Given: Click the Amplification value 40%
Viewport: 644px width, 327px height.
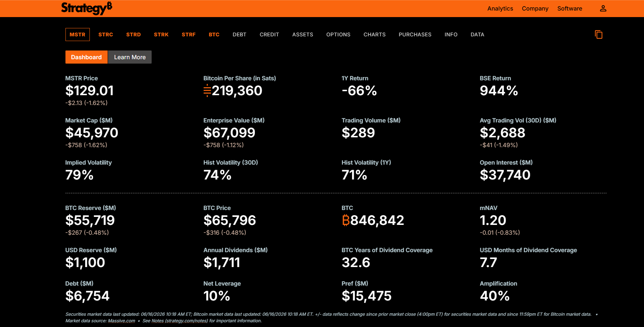Looking at the screenshot, I should click(x=495, y=296).
